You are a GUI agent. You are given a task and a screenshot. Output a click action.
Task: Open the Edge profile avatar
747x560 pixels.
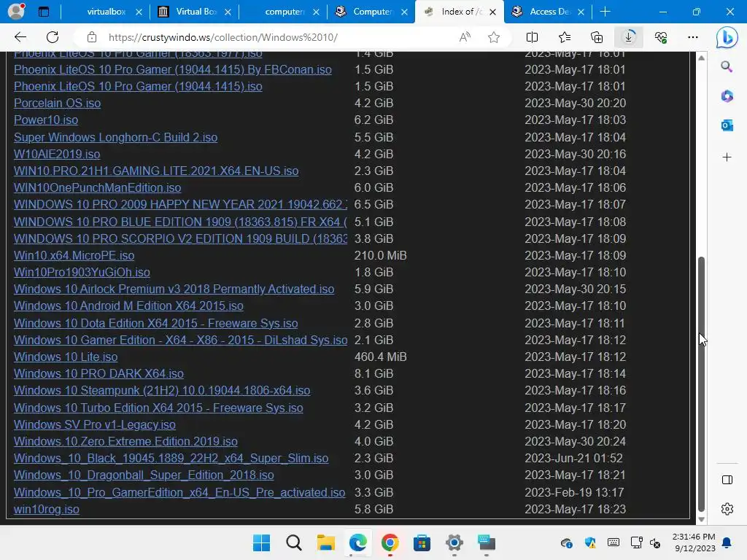[x=16, y=12]
